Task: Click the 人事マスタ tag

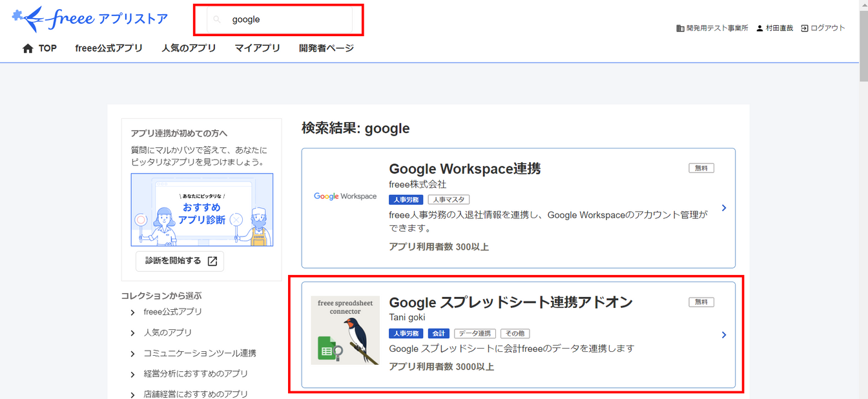Action: (448, 200)
